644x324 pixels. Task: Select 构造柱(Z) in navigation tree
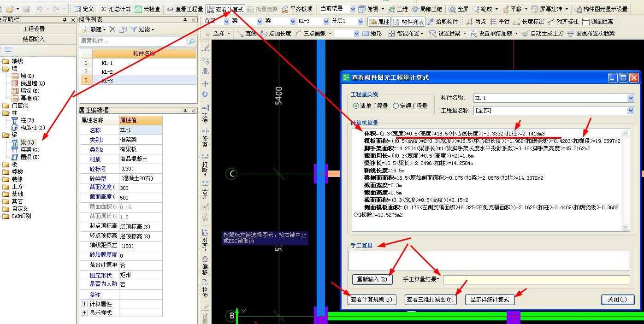[33, 128]
